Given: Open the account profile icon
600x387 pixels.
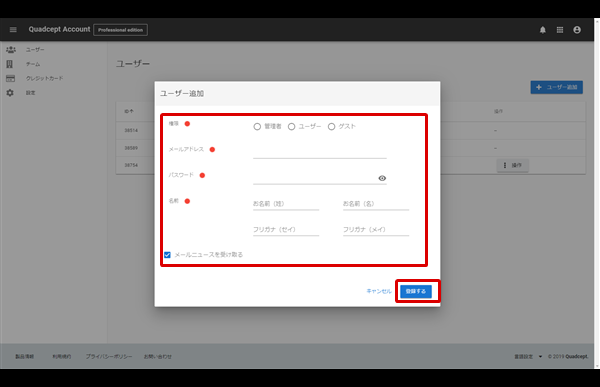Looking at the screenshot, I should point(577,30).
